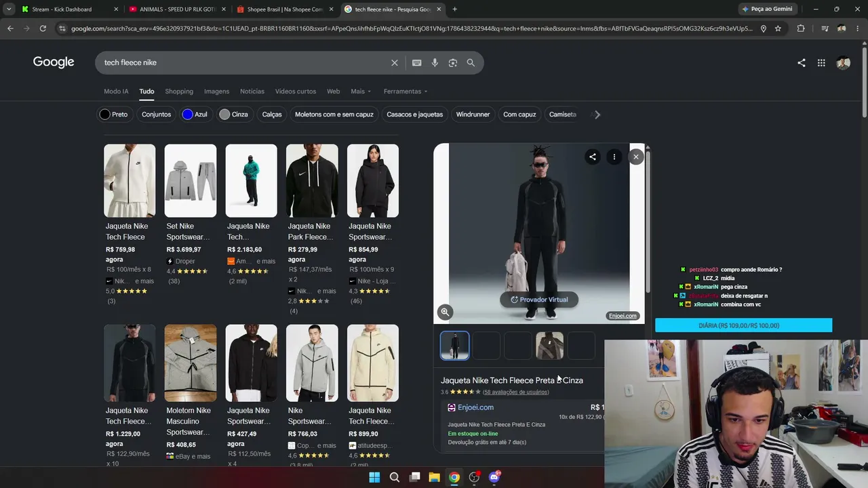This screenshot has width=868, height=488.
Task: Apply the Conjuntos filter chip
Action: click(x=156, y=115)
